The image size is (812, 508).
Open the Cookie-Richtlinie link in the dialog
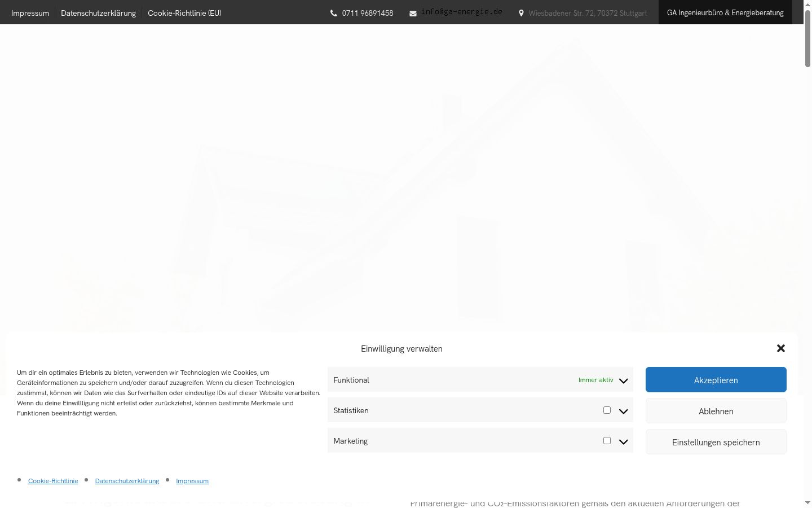[53, 481]
